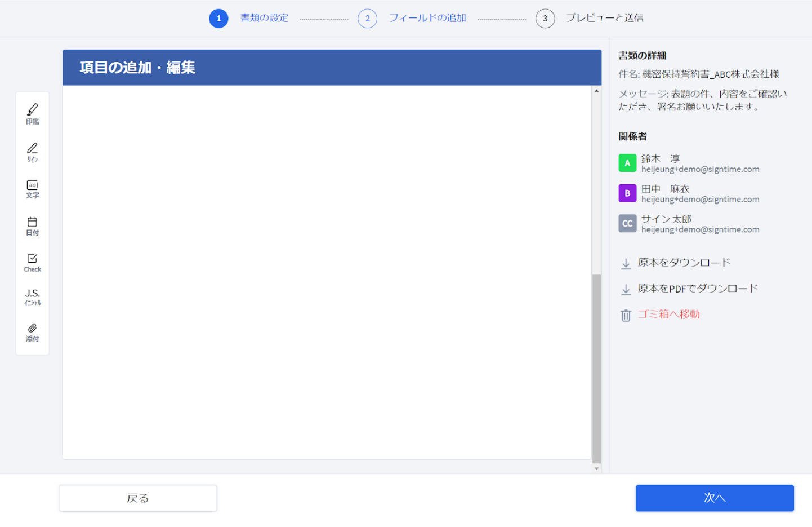Select signer A 鈴木 淳 badge

pos(627,163)
